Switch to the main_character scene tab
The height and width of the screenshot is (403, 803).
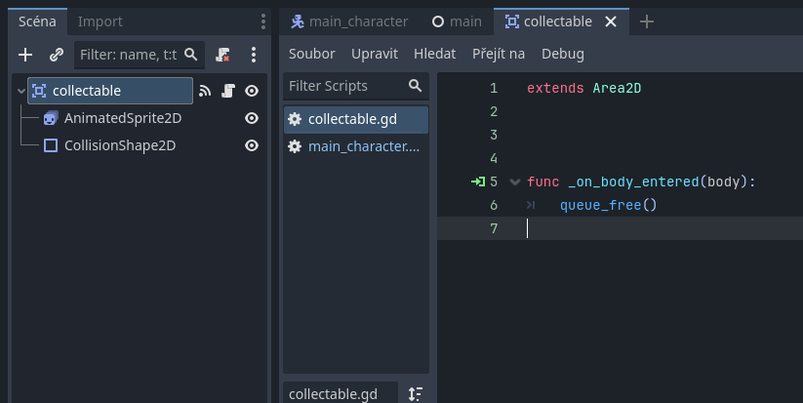pyautogui.click(x=349, y=22)
